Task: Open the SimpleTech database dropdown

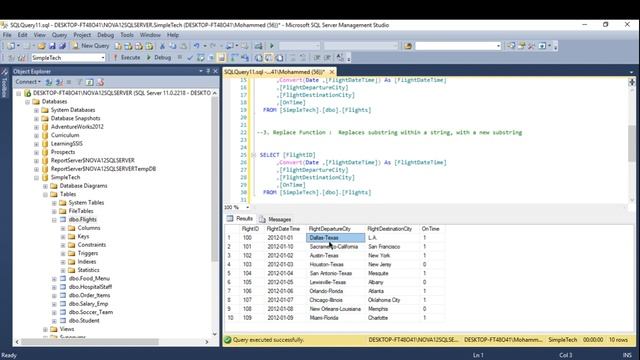Action: pyautogui.click(x=102, y=58)
